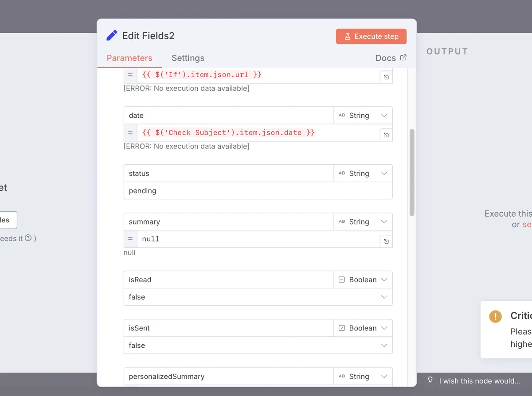Click the help question mark icon
Viewport: 532px width, 396px height.
point(28,238)
